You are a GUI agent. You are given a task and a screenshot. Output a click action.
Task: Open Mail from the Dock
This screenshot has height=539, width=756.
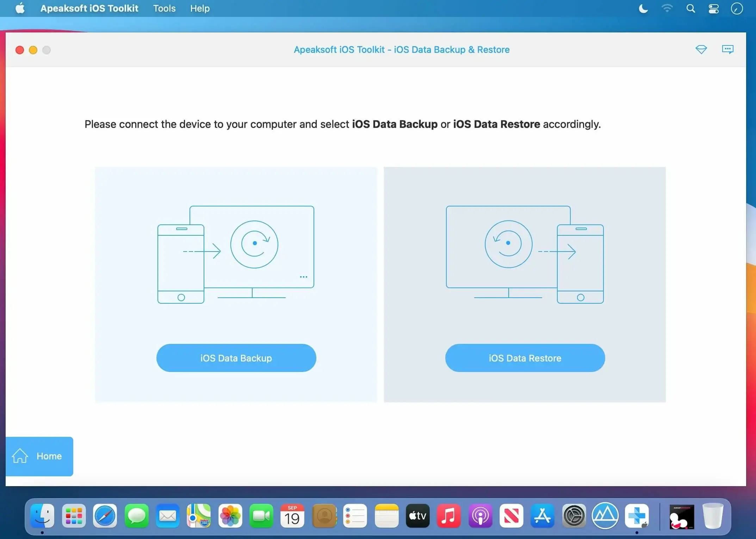point(168,516)
